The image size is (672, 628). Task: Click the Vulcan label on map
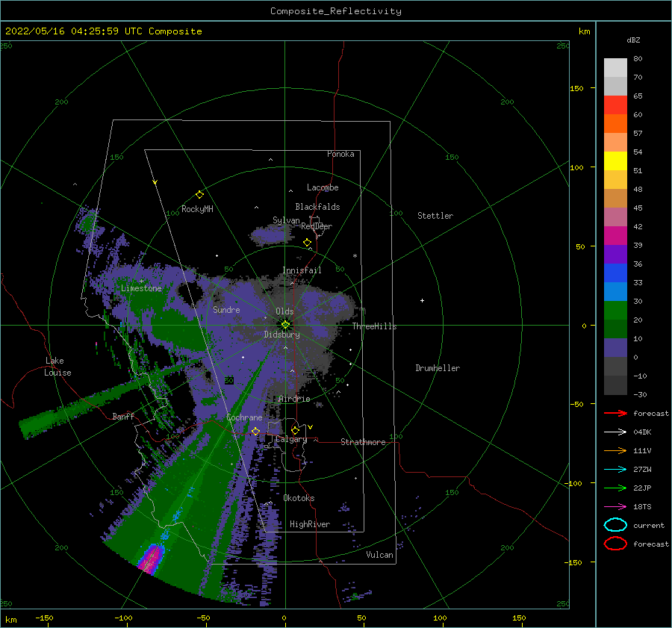[x=380, y=555]
